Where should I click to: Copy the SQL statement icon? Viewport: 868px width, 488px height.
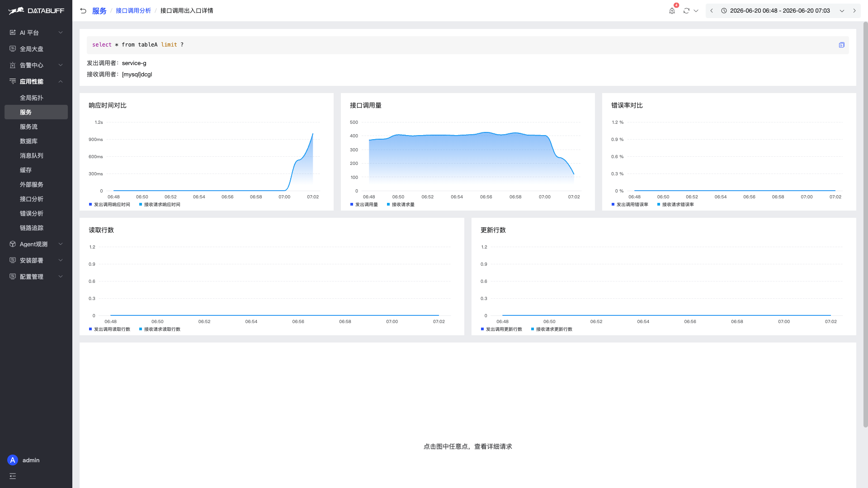(x=841, y=45)
